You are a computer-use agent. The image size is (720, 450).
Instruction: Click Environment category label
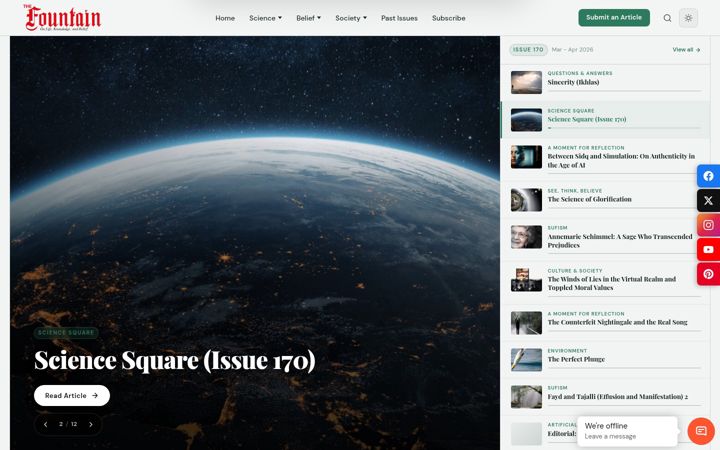point(567,351)
